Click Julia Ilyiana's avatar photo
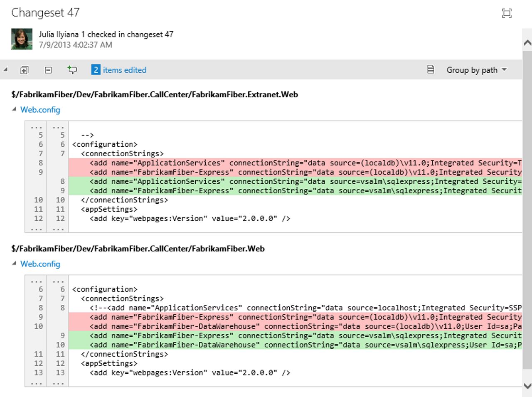Viewport: 532px width, 397px height. [x=22, y=39]
